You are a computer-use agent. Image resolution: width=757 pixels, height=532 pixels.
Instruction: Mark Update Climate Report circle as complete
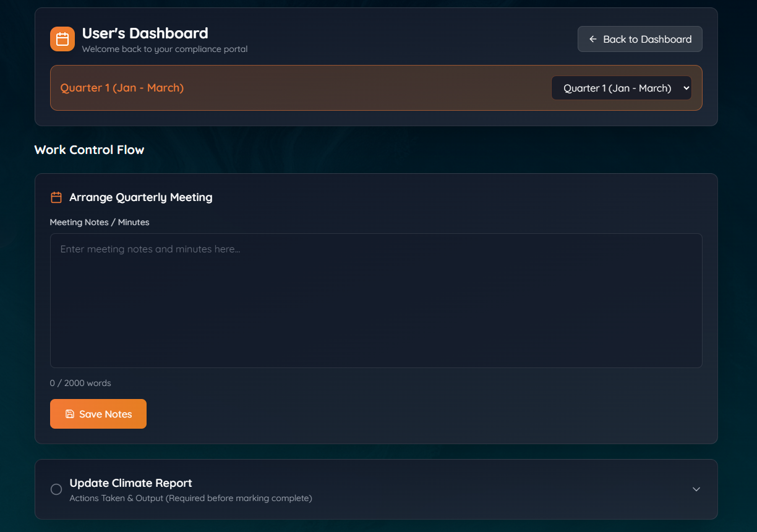tap(56, 489)
